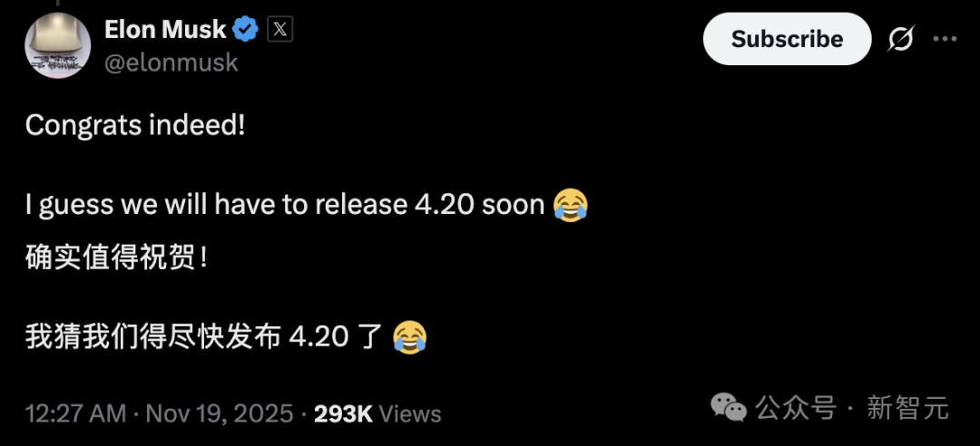980x446 pixels.
Task: Click the "release 4.20 soon" sentence
Action: click(287, 205)
